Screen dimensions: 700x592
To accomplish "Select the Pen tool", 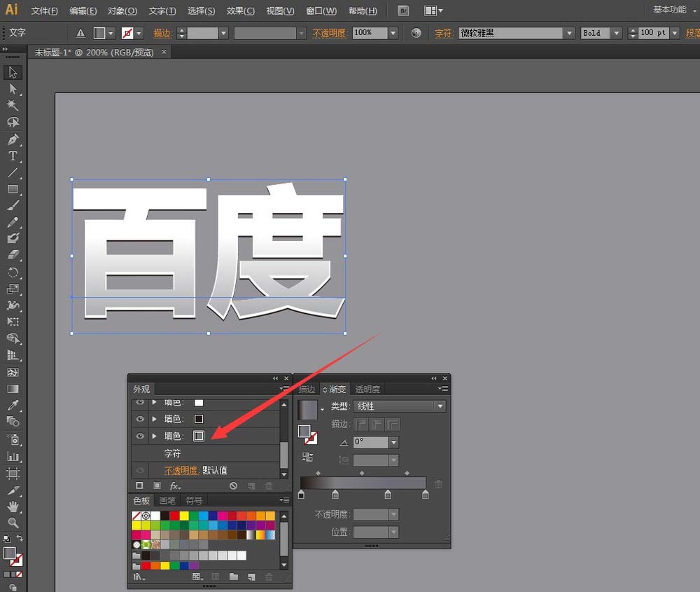I will pyautogui.click(x=13, y=140).
